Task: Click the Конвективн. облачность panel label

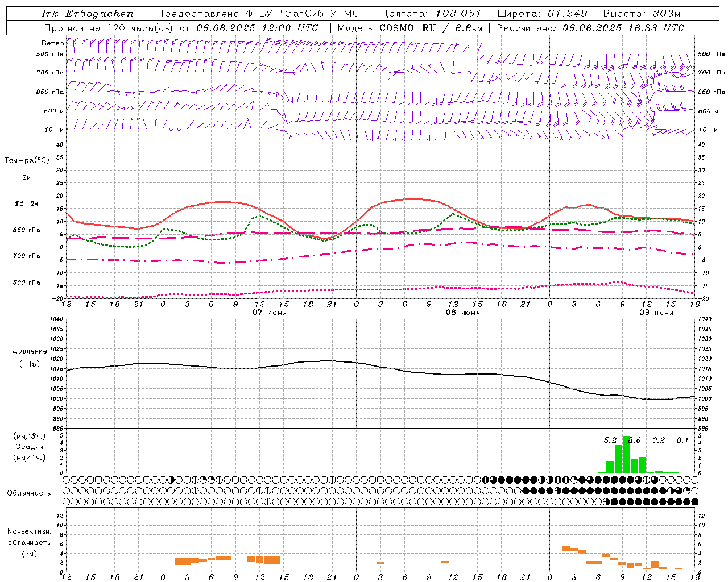Action: pyautogui.click(x=29, y=542)
